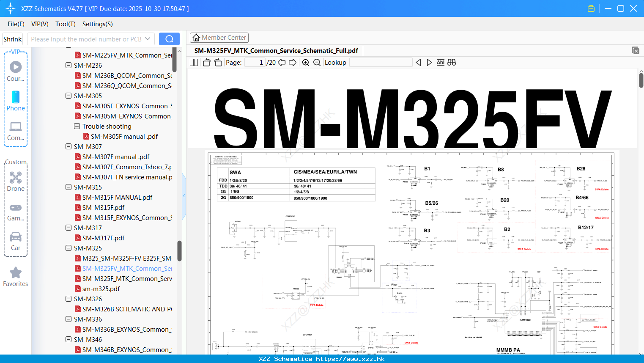Toggle the Abi whole-word match icon
This screenshot has height=363, width=644.
(440, 63)
